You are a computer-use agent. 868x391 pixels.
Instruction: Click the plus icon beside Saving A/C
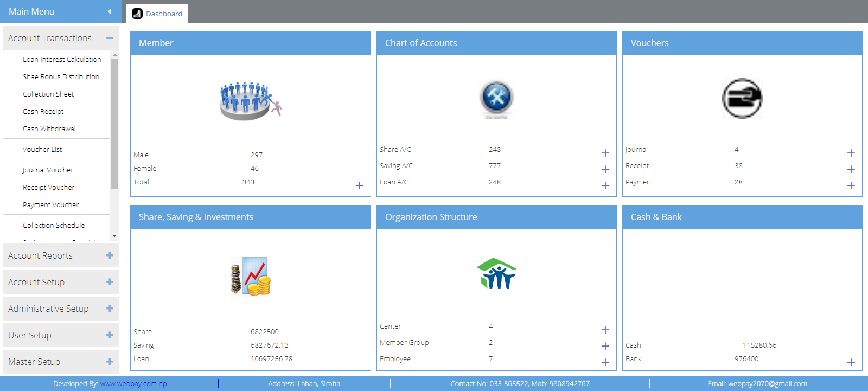(605, 169)
